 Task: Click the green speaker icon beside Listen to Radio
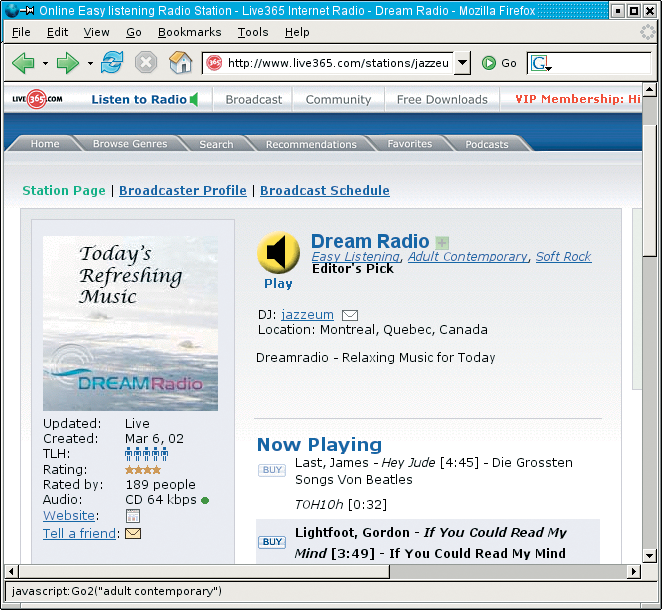coord(194,100)
